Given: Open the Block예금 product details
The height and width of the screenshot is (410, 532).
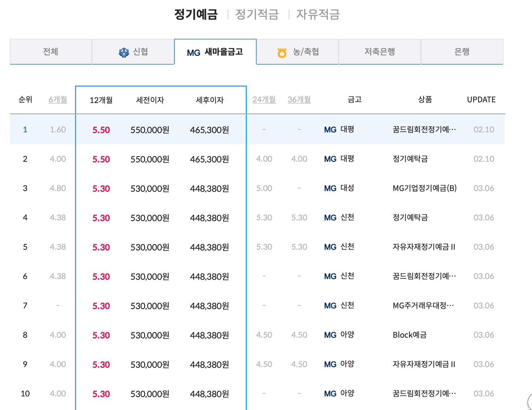Looking at the screenshot, I should [x=409, y=335].
